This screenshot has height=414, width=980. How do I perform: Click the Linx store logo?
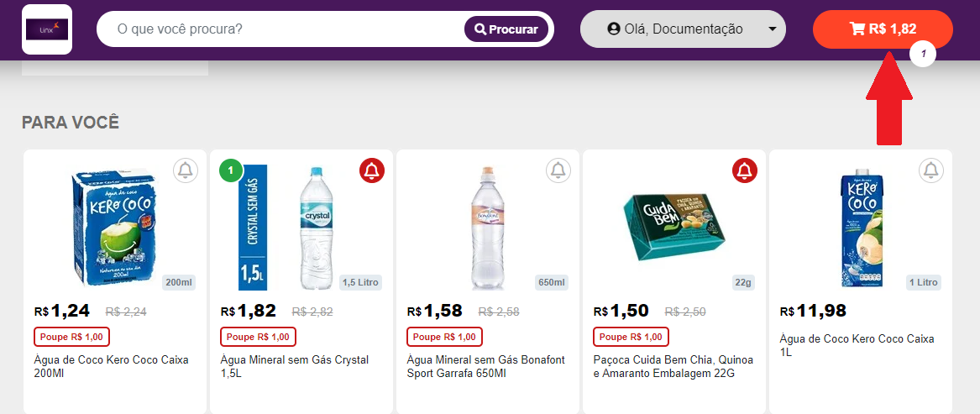[47, 29]
